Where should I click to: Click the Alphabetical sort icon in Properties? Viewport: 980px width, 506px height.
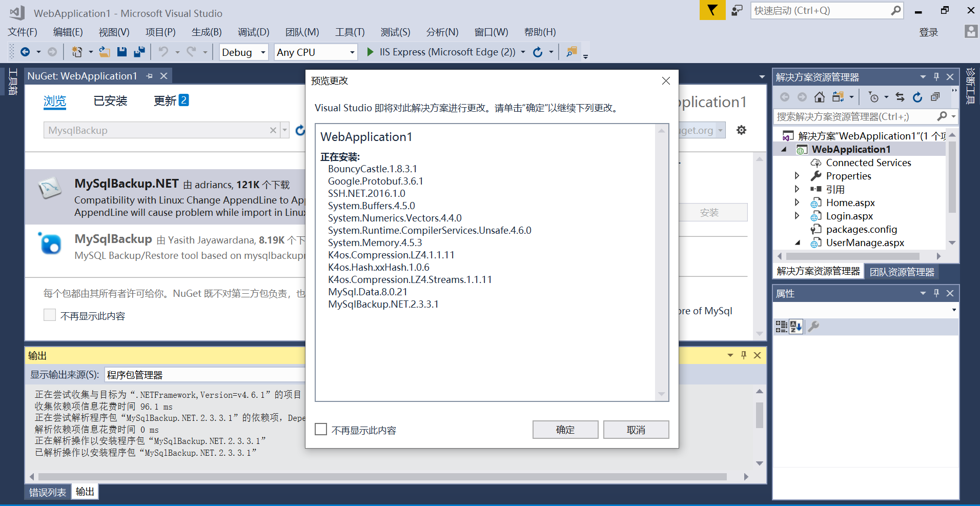(796, 327)
